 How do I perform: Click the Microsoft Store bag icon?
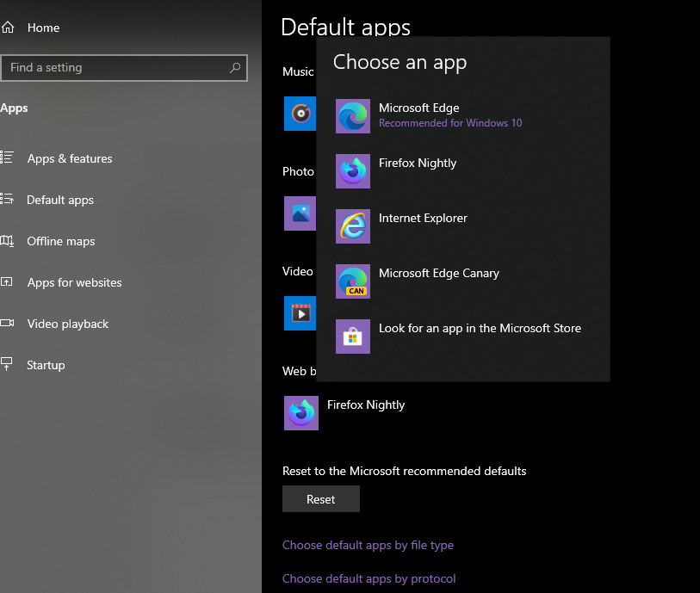tap(353, 337)
